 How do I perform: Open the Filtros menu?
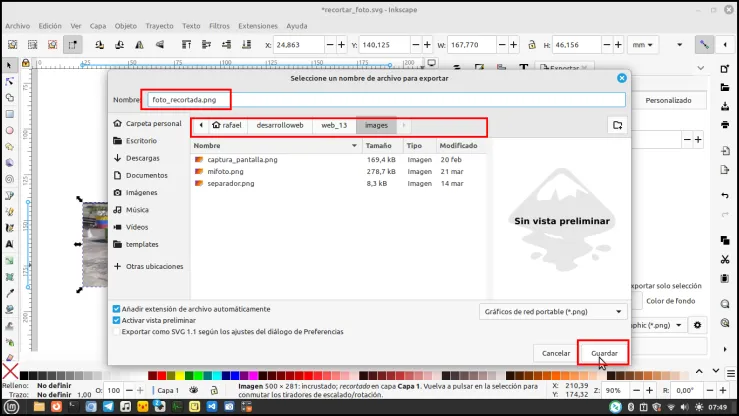point(219,26)
